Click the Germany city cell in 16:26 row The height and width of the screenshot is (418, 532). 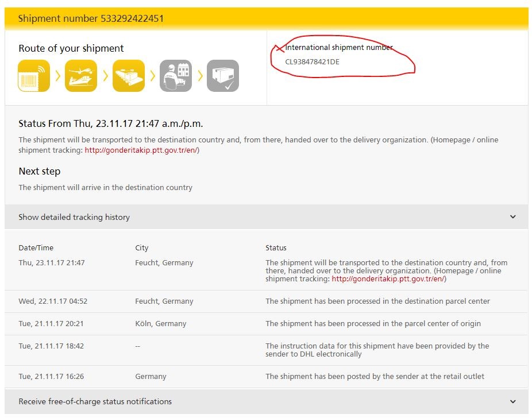(151, 376)
